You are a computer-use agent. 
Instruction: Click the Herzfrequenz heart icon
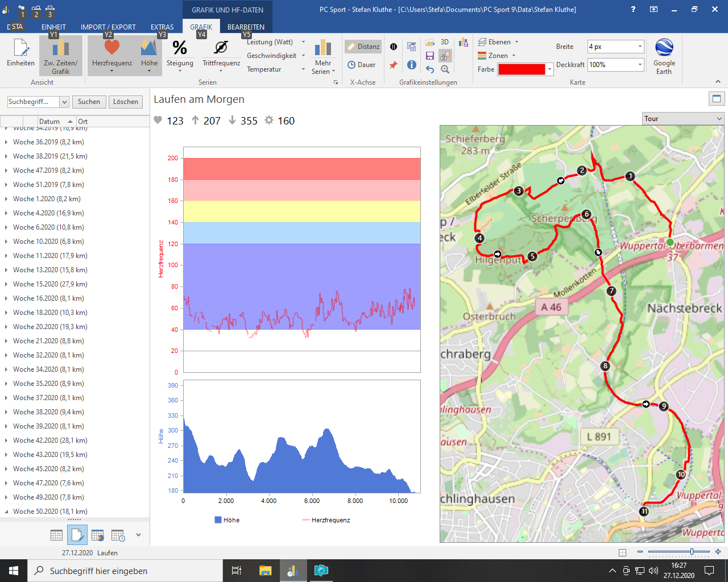(111, 48)
